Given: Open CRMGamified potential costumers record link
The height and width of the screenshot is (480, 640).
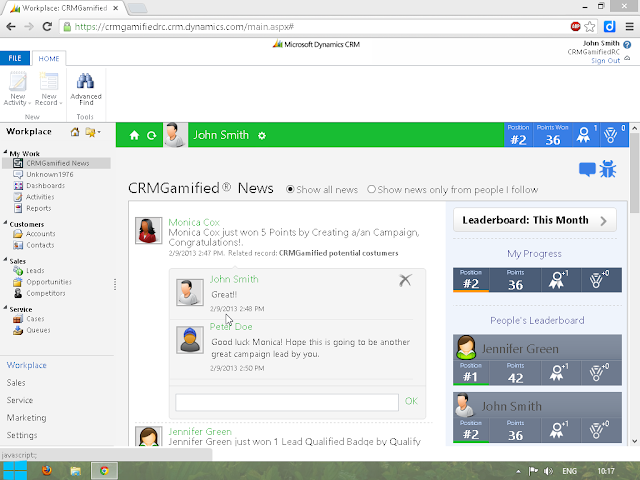Looking at the screenshot, I should click(x=338, y=253).
